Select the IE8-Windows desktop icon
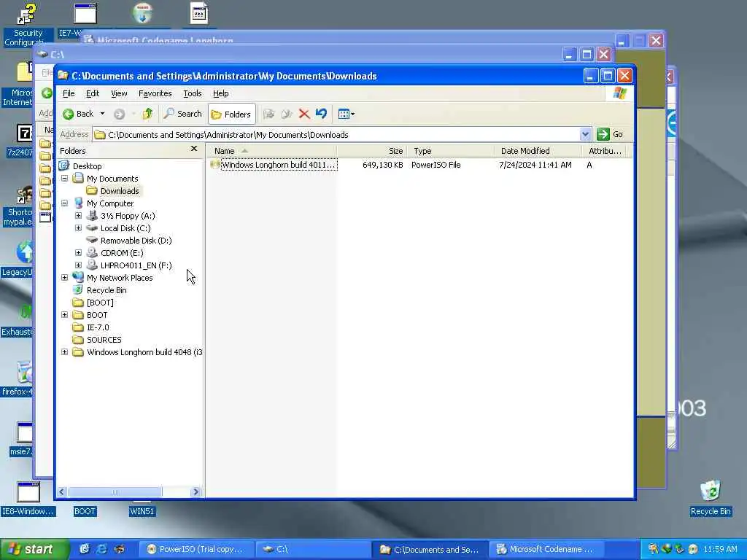 pos(28,499)
